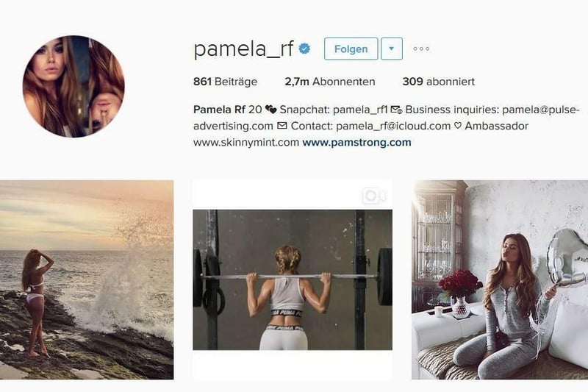Open the www.pamstrong.com link

coord(356,143)
